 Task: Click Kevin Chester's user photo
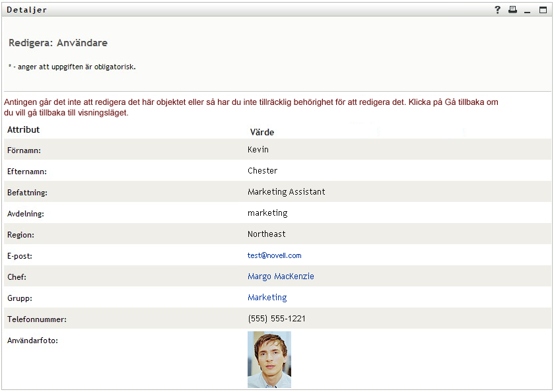pyautogui.click(x=269, y=359)
